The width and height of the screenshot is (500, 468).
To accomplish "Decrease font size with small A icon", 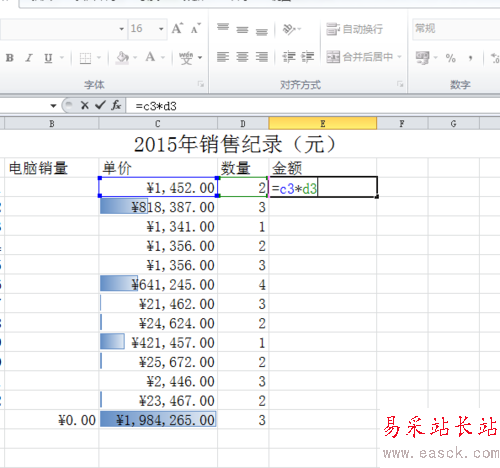I will pyautogui.click(x=196, y=29).
